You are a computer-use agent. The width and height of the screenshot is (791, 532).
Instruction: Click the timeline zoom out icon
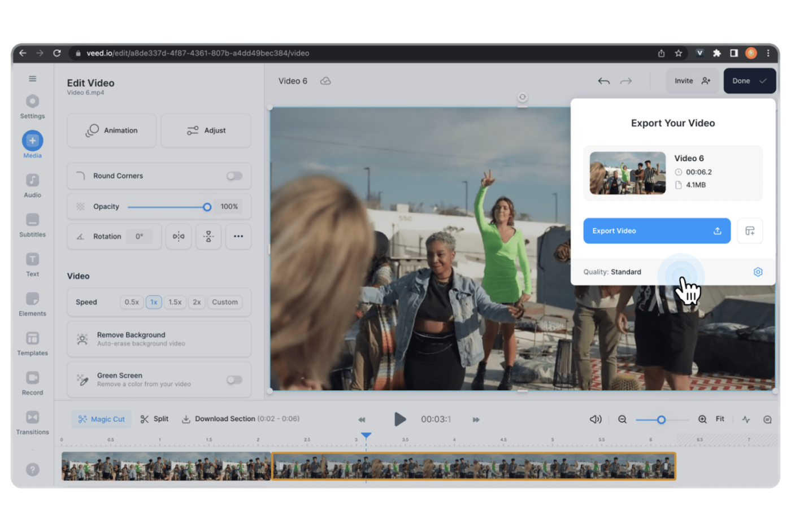pyautogui.click(x=622, y=419)
